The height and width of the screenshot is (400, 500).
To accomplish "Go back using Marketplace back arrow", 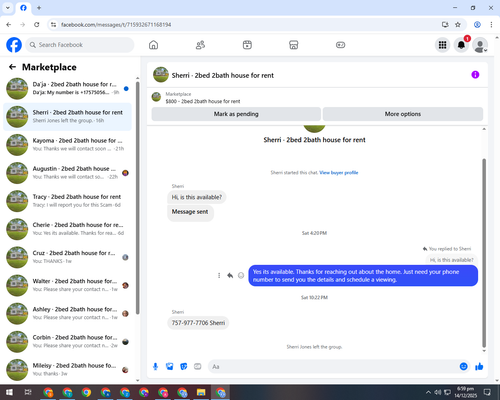I will point(12,67).
